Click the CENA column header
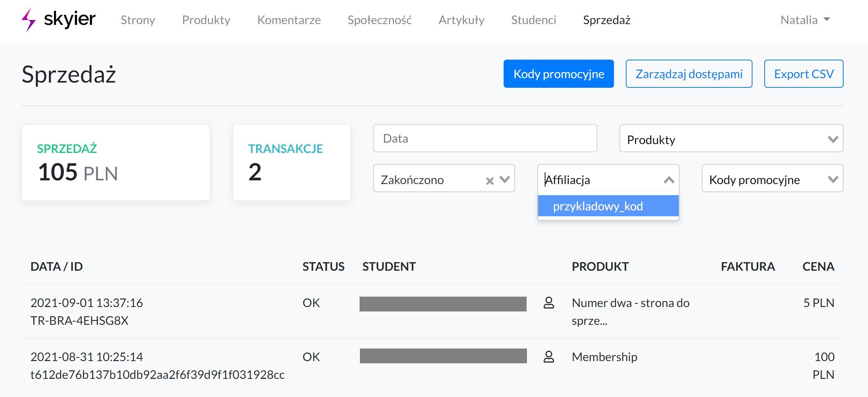Image resolution: width=868 pixels, height=397 pixels. pyautogui.click(x=818, y=266)
